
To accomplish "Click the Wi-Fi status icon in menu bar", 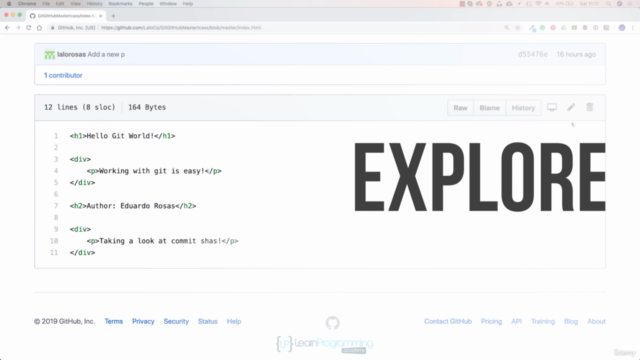I will click(538, 4).
